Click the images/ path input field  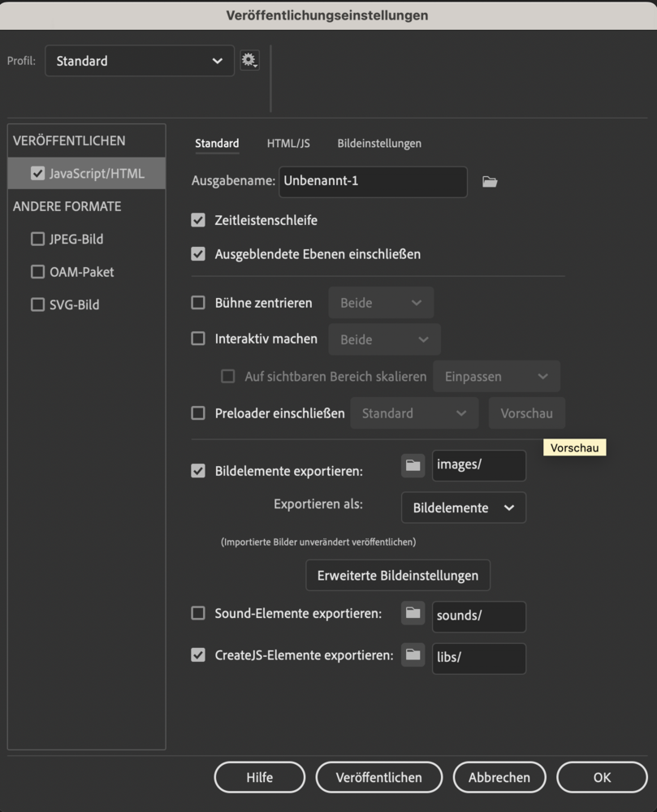478,465
